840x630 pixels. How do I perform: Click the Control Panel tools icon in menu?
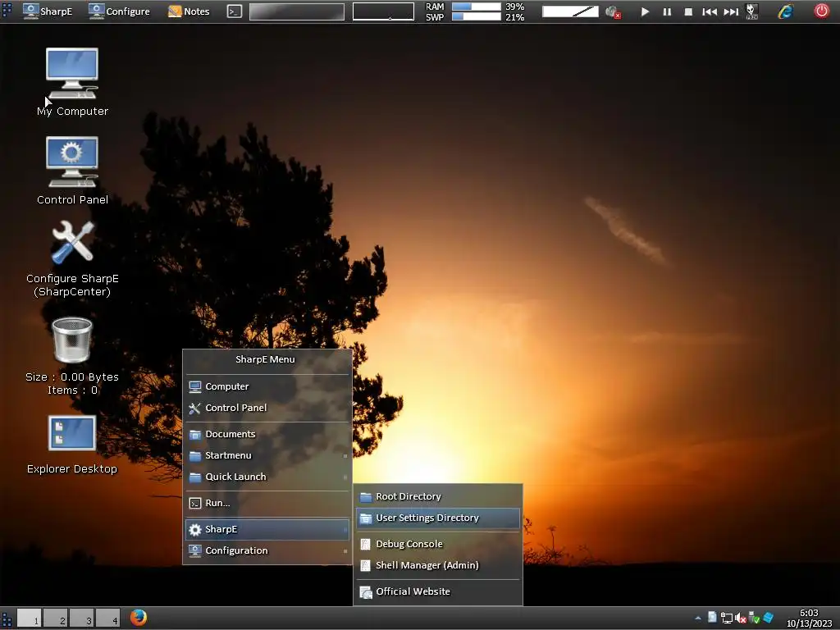coord(195,409)
